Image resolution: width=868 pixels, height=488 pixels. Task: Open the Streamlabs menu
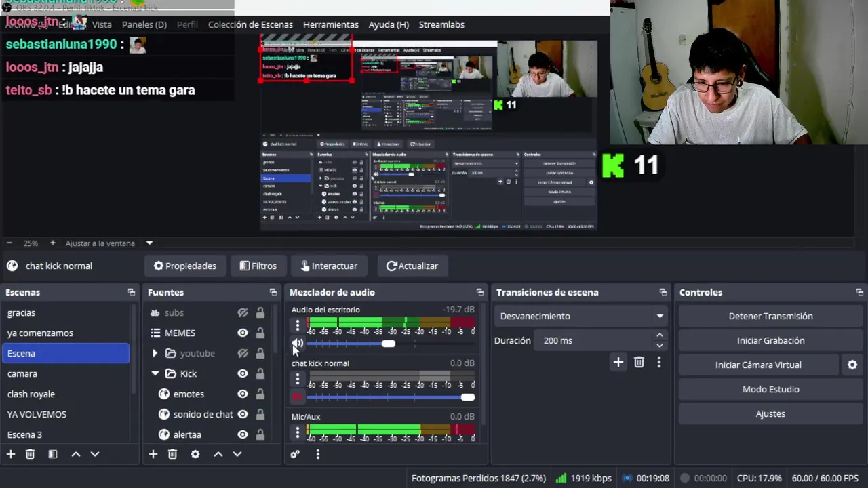(441, 24)
